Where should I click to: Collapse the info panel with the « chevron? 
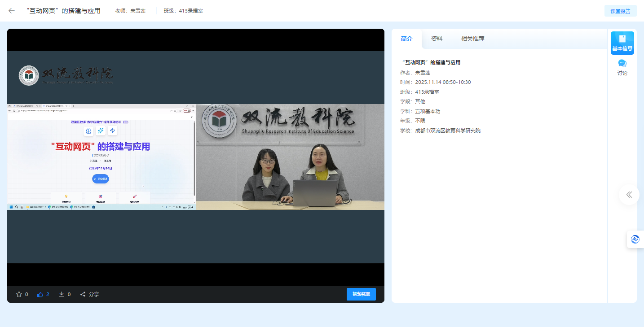click(x=629, y=194)
